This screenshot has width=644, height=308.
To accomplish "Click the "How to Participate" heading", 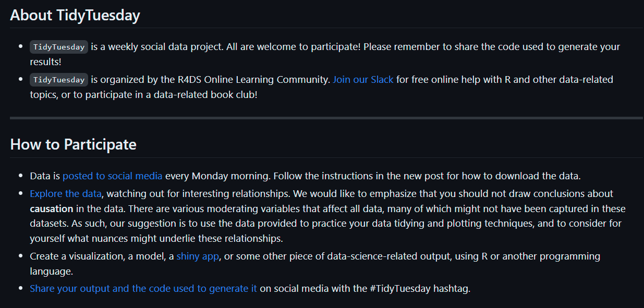I will click(x=73, y=144).
